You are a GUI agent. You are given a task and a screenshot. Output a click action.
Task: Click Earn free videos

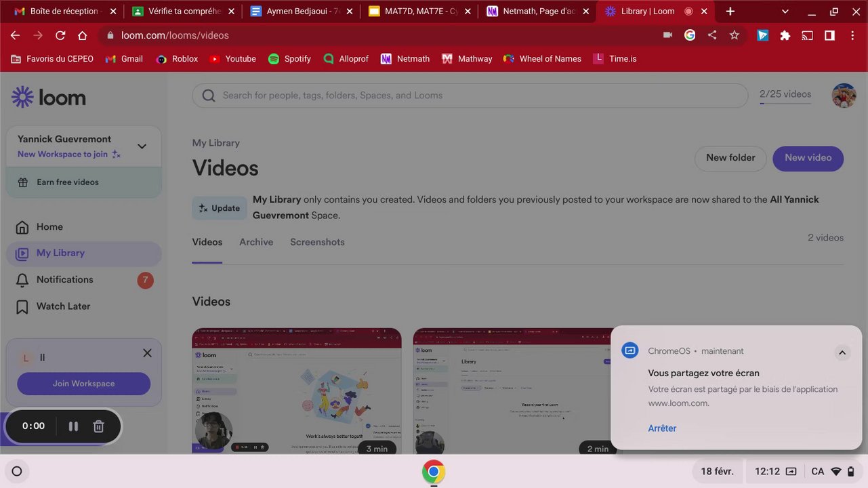coord(84,182)
